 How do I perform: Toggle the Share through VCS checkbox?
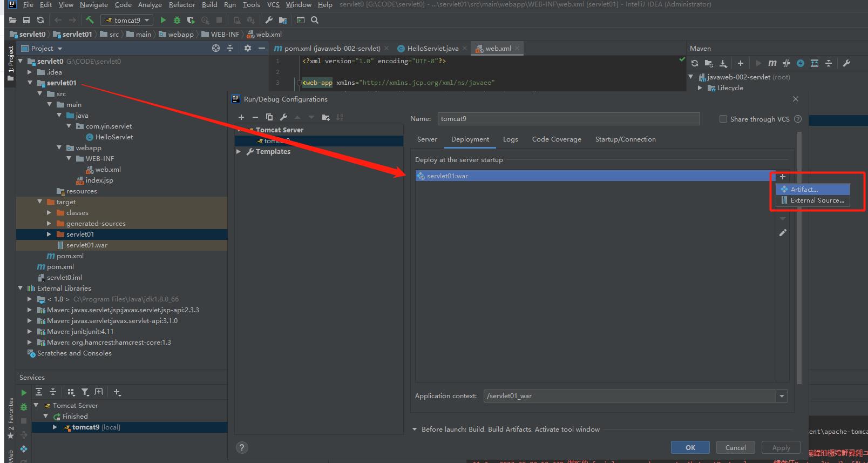coord(723,119)
